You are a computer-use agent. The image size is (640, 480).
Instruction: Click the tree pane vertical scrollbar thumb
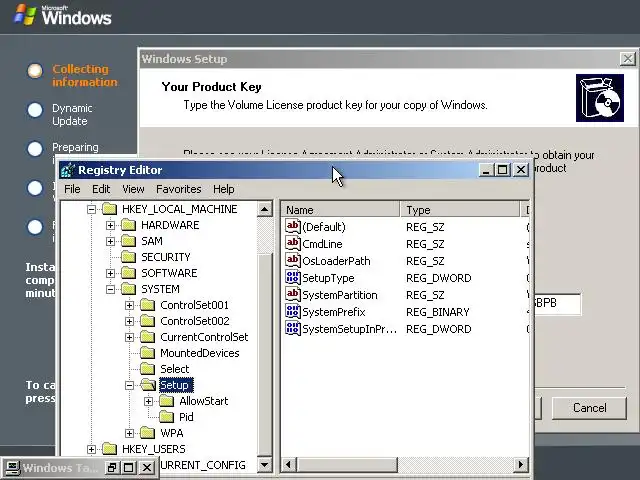[x=265, y=354]
